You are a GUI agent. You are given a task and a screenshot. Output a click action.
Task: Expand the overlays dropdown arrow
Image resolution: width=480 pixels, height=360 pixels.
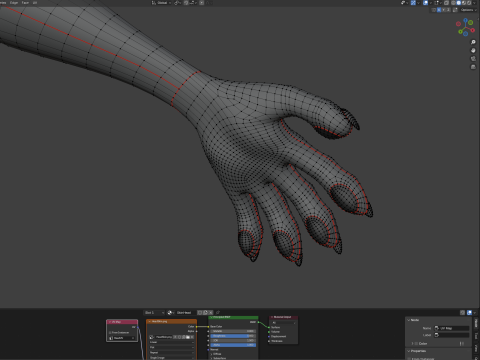click(431, 3)
